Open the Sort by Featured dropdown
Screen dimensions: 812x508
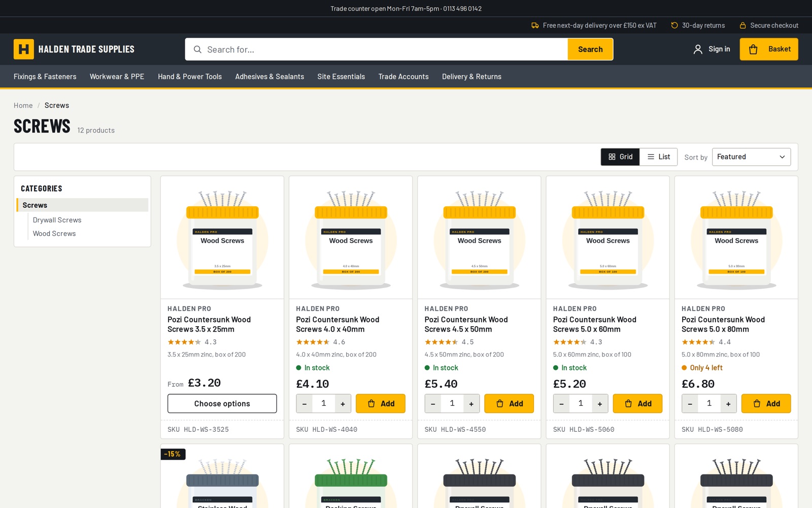point(751,157)
